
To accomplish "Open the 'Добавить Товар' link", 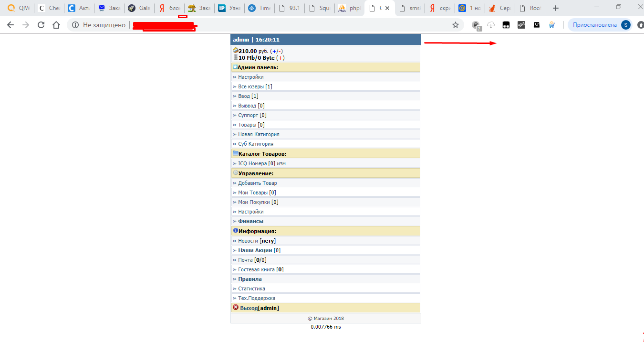I will [257, 183].
